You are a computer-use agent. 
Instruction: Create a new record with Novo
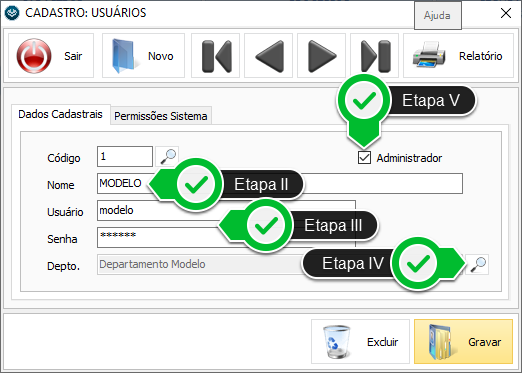(143, 56)
